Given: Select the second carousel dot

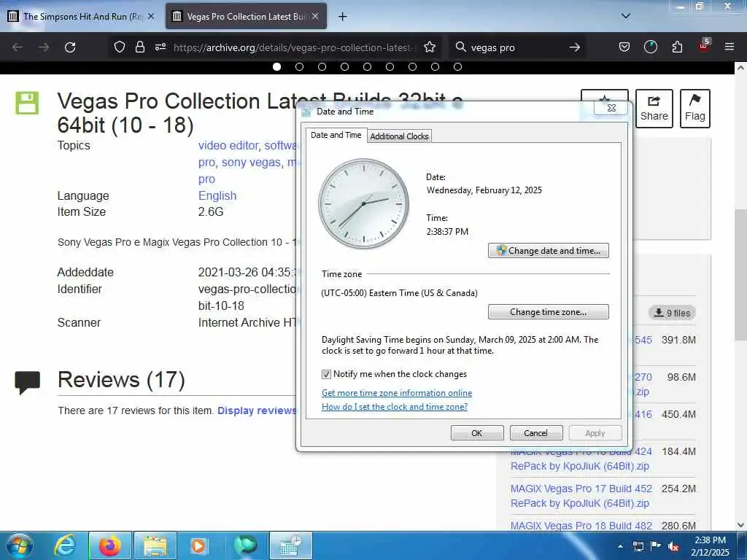Looking at the screenshot, I should [299, 66].
